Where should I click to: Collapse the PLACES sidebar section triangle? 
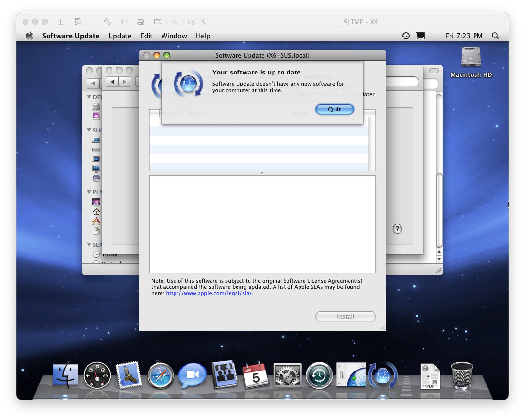(89, 192)
